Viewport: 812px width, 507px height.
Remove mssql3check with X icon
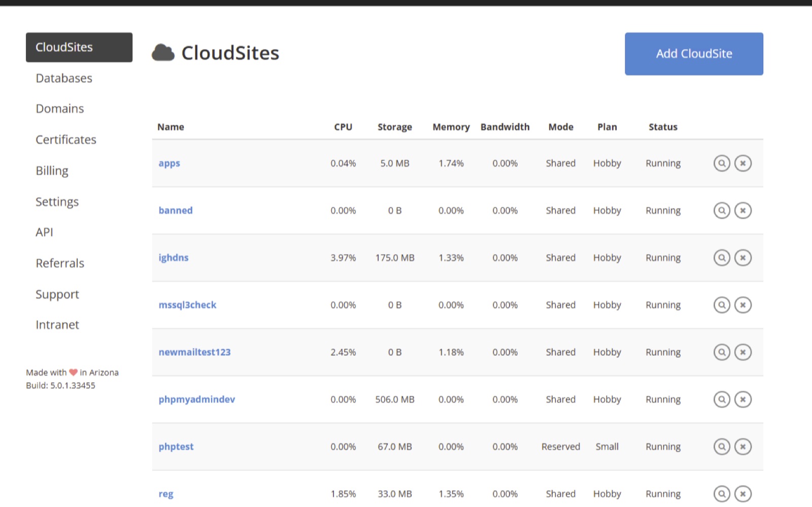[743, 305]
